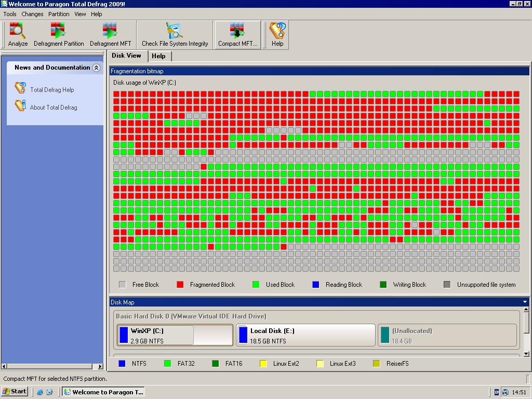Click the 'Compact MFT for selected NTFS partition.' status text
This screenshot has height=399, width=532.
tap(55, 379)
